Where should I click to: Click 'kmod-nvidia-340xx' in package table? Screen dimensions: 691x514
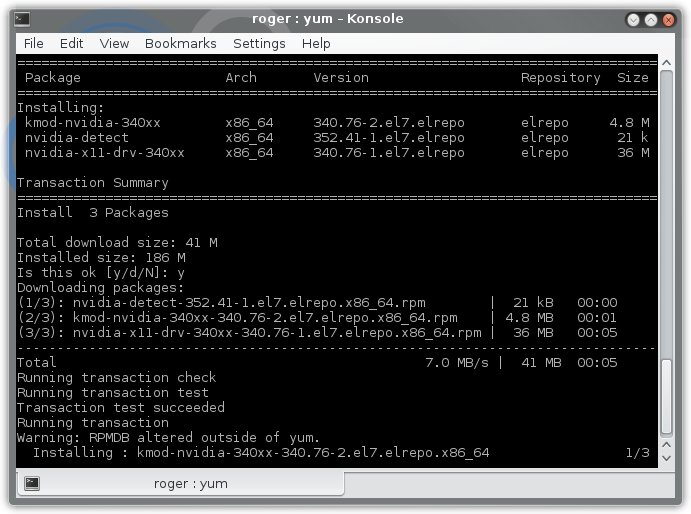coord(93,123)
